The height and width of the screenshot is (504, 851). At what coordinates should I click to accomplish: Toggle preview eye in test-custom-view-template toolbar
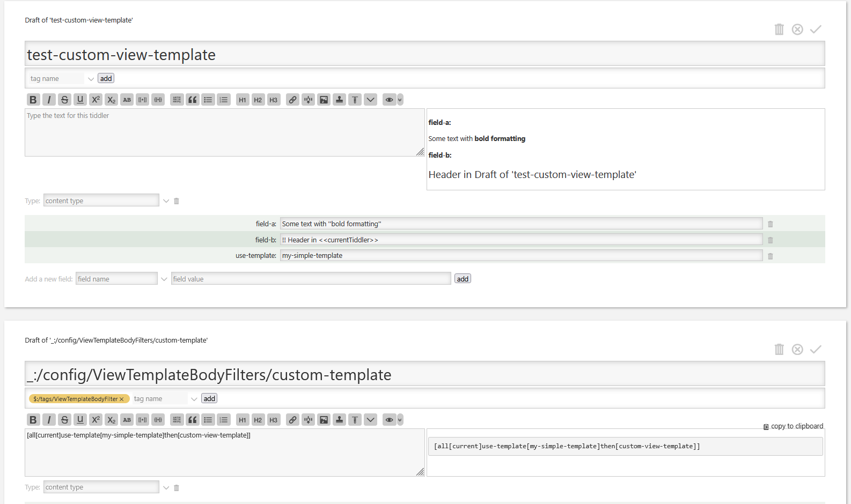(390, 100)
